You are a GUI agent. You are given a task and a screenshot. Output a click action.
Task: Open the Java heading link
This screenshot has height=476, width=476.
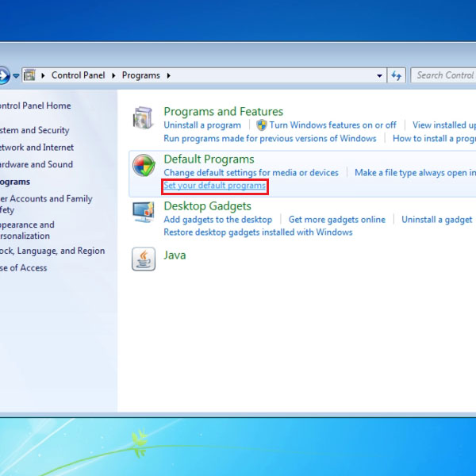click(x=175, y=255)
